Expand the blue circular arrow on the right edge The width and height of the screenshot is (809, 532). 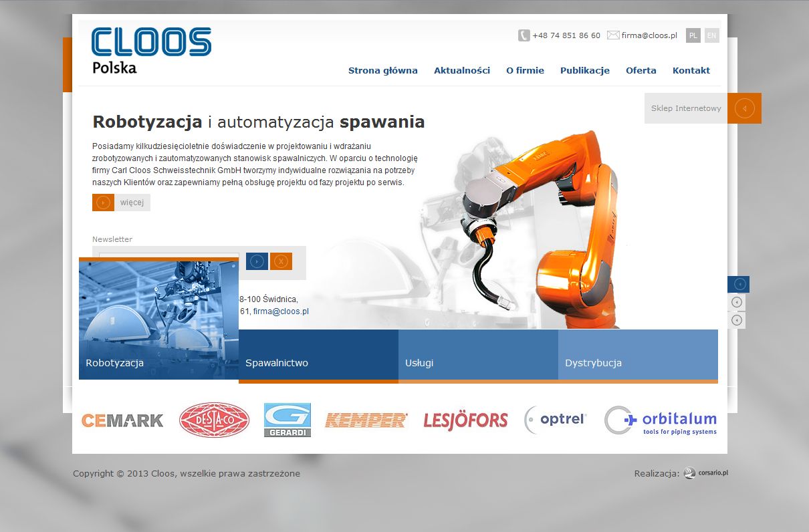tap(738, 283)
